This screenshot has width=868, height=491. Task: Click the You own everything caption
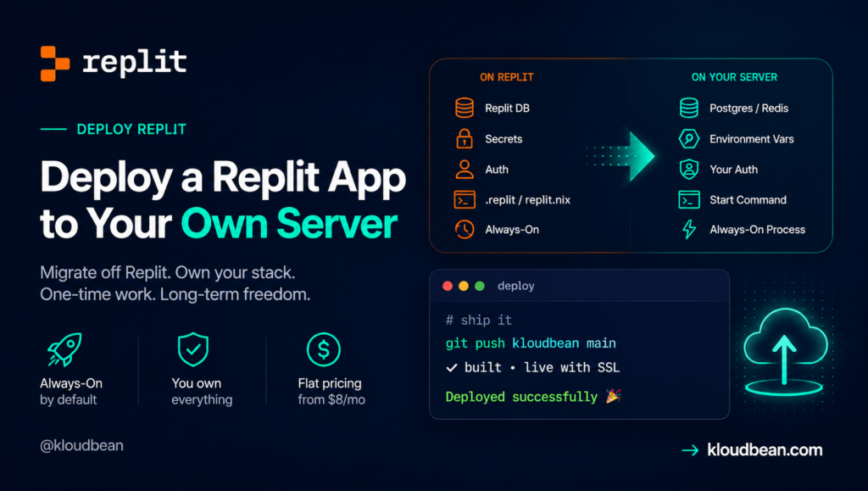pyautogui.click(x=202, y=392)
